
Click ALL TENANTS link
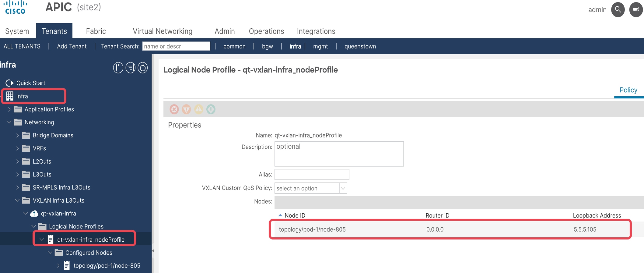pos(22,46)
